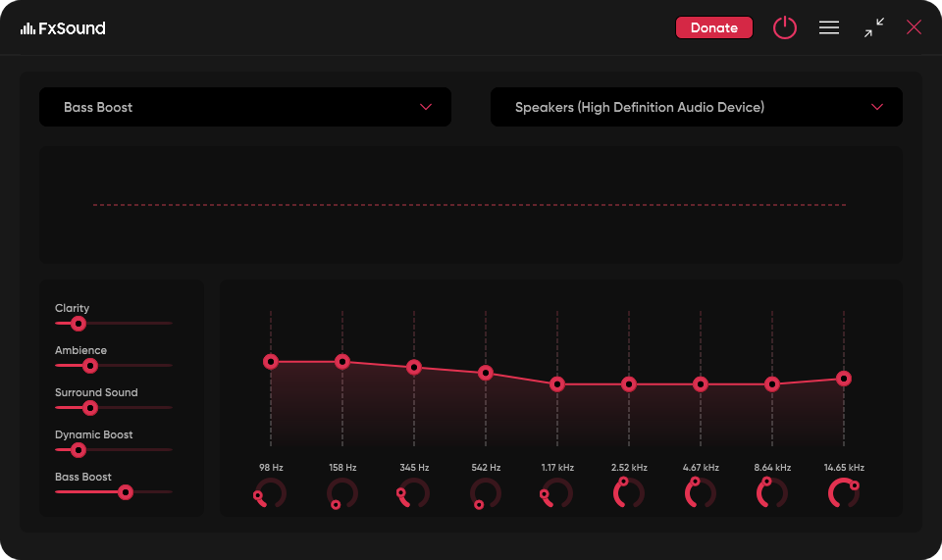Close the FxSound window
This screenshot has width=942, height=560.
coord(914,27)
